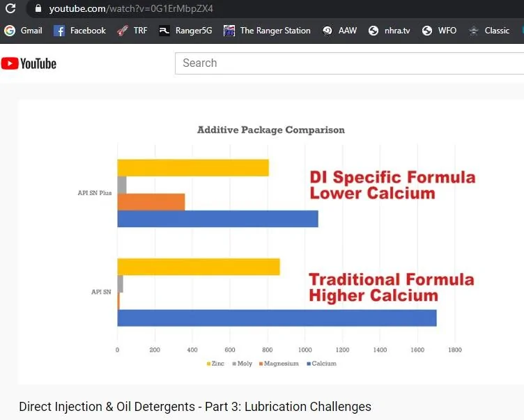Open the nhra.tv bookmark
This screenshot has height=420, width=524.
[390, 31]
